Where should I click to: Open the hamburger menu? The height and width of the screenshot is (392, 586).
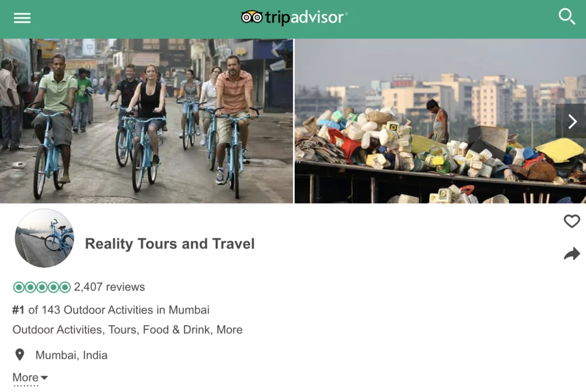22,18
